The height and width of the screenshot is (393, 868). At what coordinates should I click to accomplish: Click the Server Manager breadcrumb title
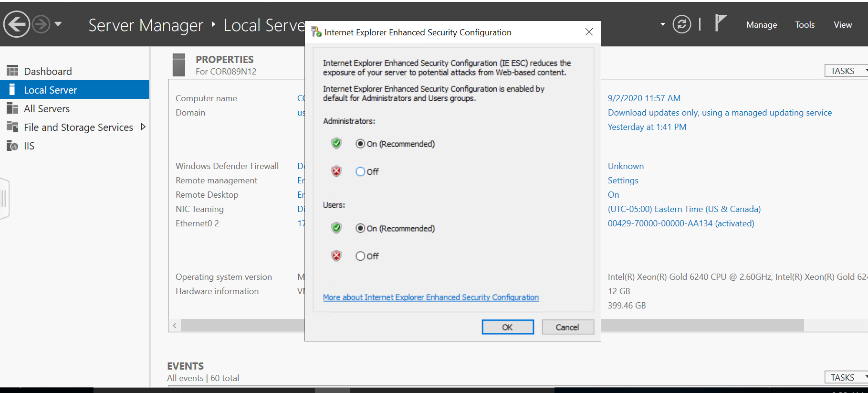146,25
